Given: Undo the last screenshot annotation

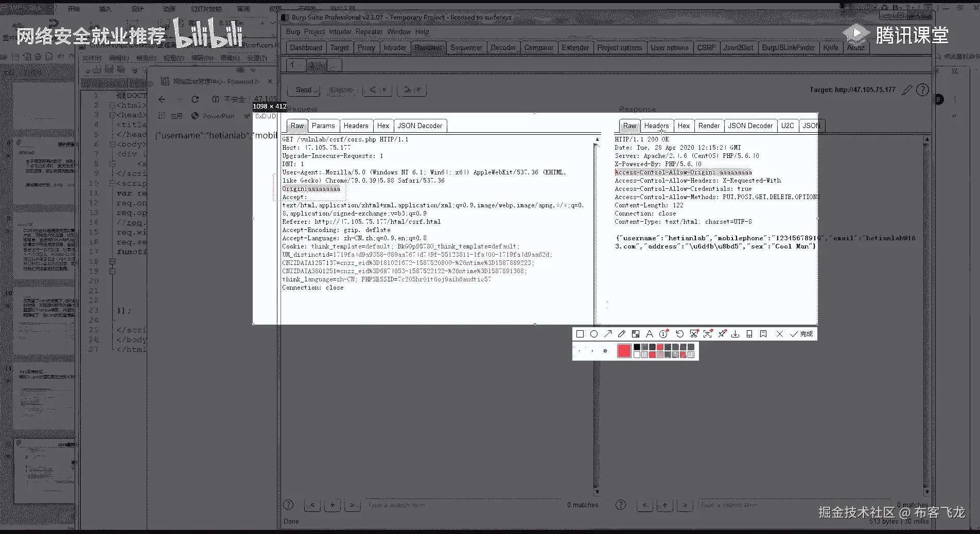Looking at the screenshot, I should coord(679,334).
